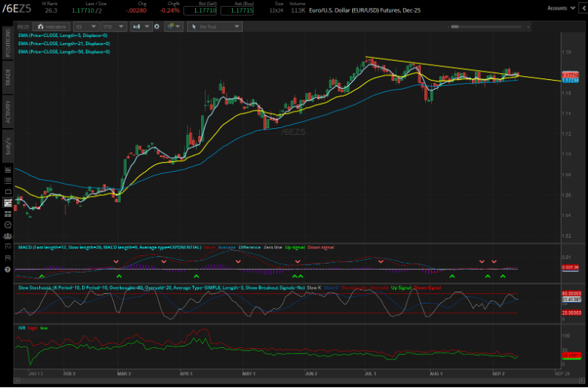Expand the No Tool drawing dropdown

214,26
